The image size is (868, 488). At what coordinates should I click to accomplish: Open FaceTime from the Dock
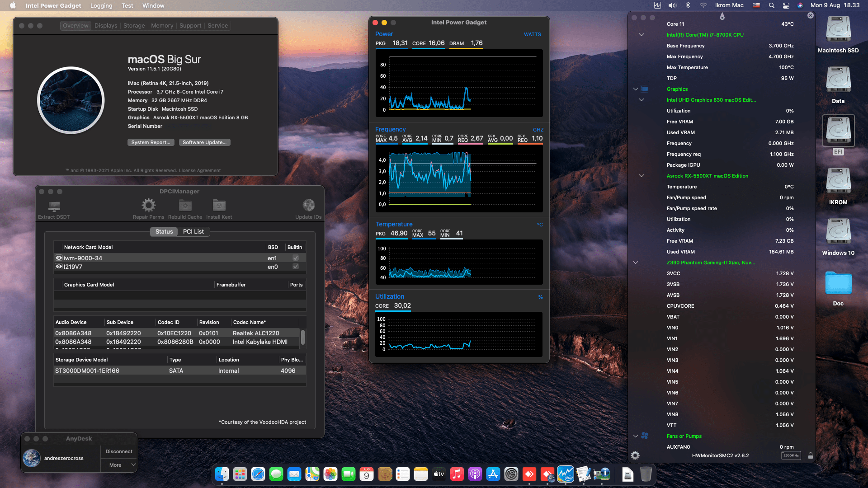349,474
